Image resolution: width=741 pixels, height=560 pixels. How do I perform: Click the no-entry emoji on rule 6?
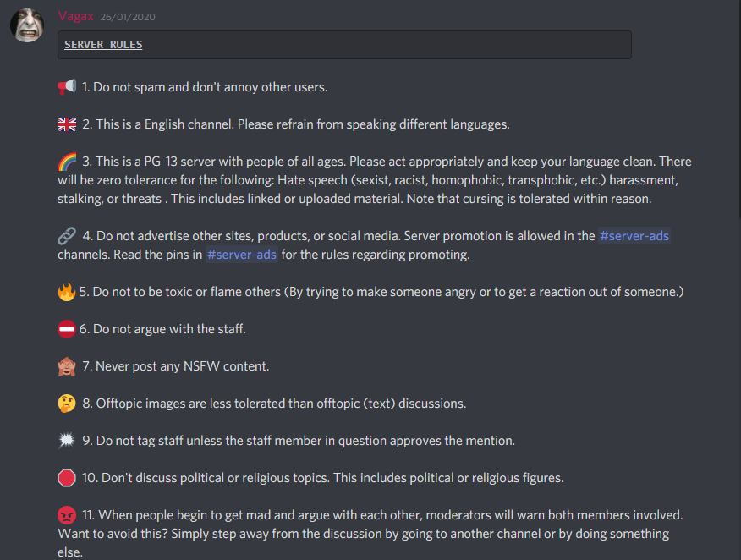click(67, 329)
